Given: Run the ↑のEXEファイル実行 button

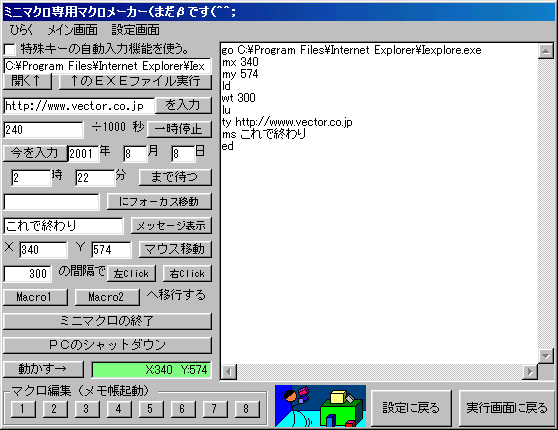Looking at the screenshot, I should (x=135, y=81).
